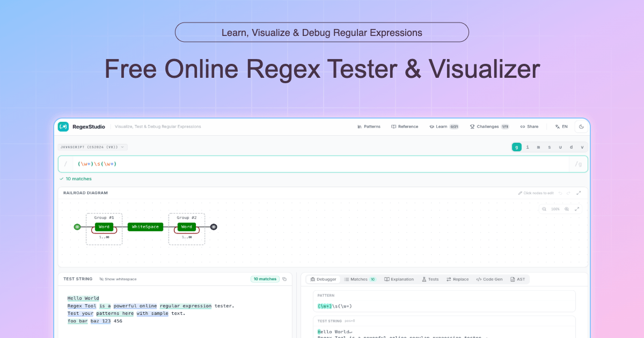Click the debugger pattern '(\w+)\s(\w+)' text
The image size is (644, 338).
(x=335, y=306)
